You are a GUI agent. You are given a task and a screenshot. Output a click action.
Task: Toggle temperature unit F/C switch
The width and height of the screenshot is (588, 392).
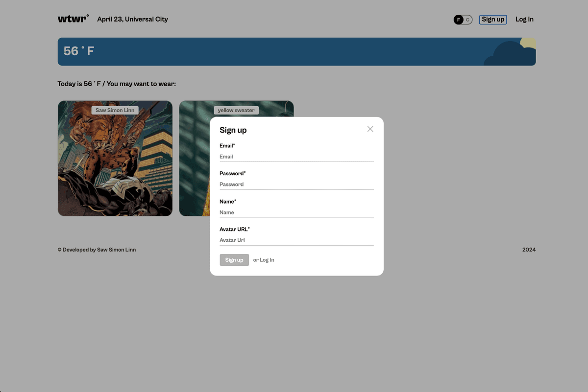point(463,20)
